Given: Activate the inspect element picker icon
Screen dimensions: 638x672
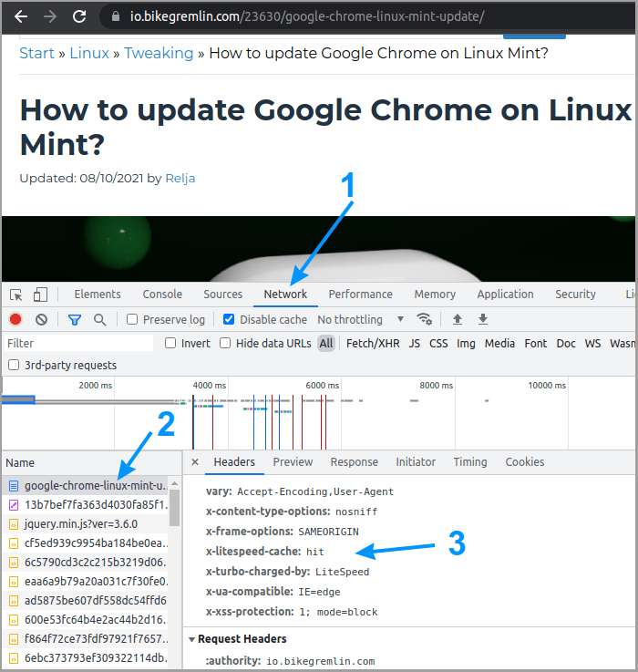Looking at the screenshot, I should (16, 295).
